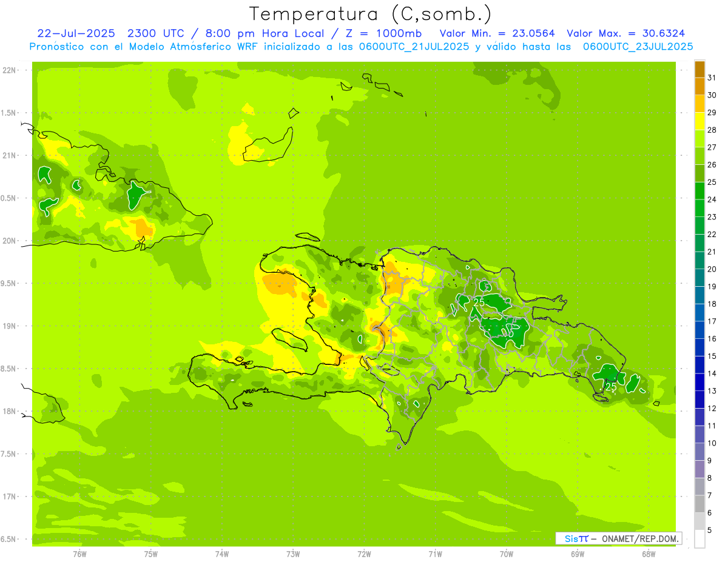Click the SisTT – ONAMET/REP.DOM. logo box

point(618,538)
